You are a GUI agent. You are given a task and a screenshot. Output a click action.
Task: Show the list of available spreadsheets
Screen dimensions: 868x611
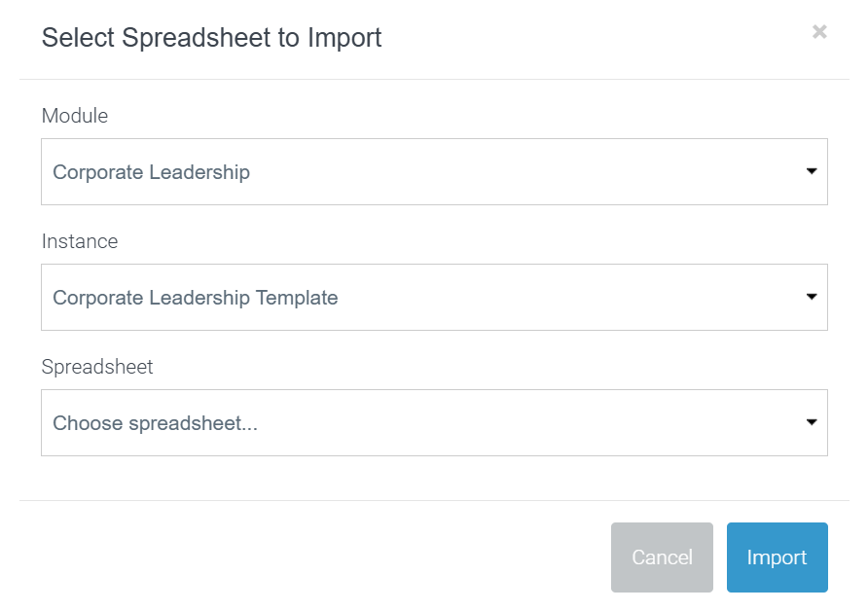click(434, 423)
